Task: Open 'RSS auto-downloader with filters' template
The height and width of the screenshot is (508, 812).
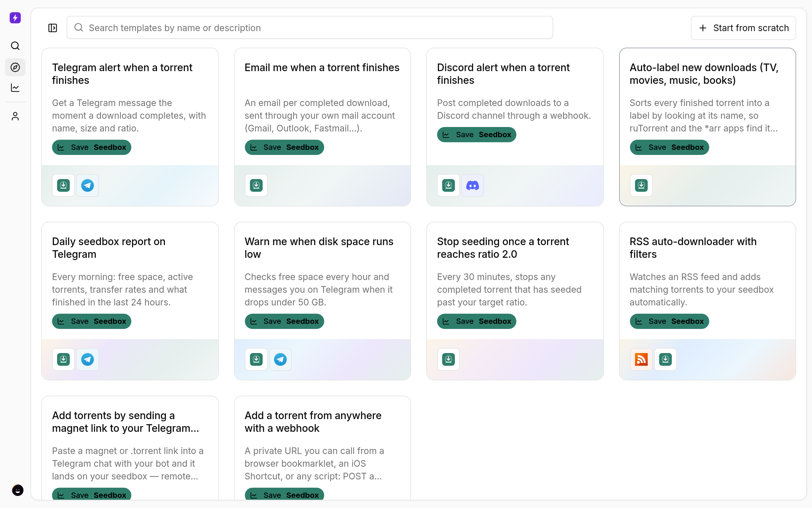Action: tap(693, 248)
